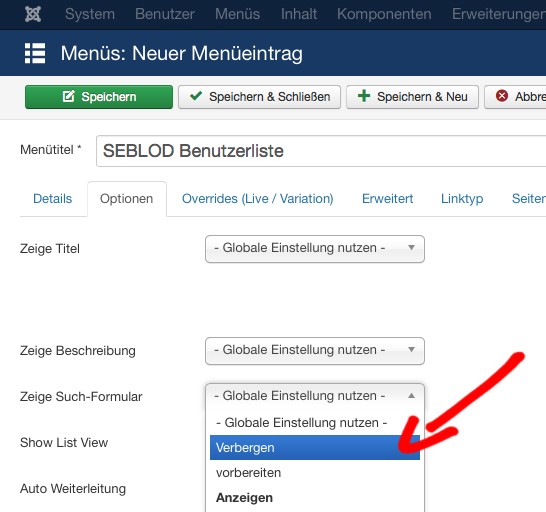Click the red cancel Abbrechen button

click(515, 97)
